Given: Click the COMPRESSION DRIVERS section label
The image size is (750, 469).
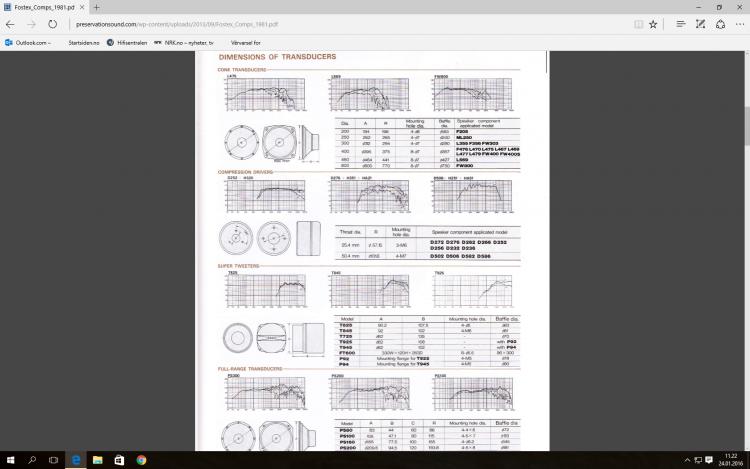Looking at the screenshot, I should pos(245,172).
